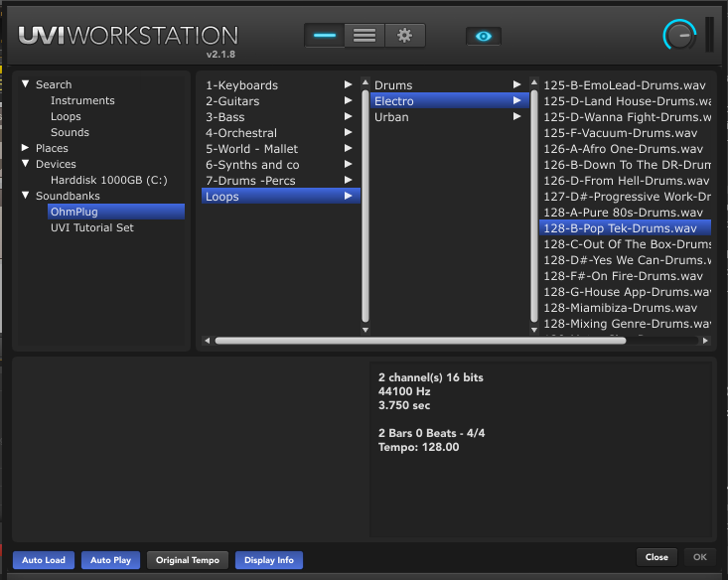Collapse the Devices tree section
The height and width of the screenshot is (580, 728).
click(26, 164)
